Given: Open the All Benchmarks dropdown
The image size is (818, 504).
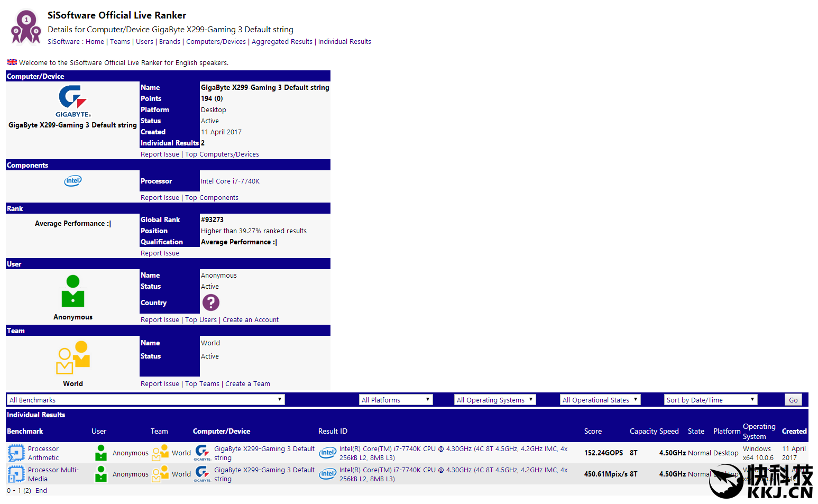Looking at the screenshot, I should tap(146, 400).
